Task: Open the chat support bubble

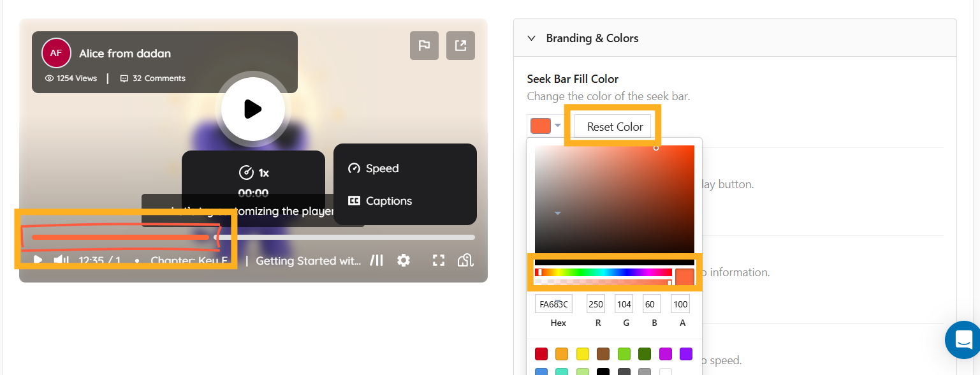Action: [963, 340]
